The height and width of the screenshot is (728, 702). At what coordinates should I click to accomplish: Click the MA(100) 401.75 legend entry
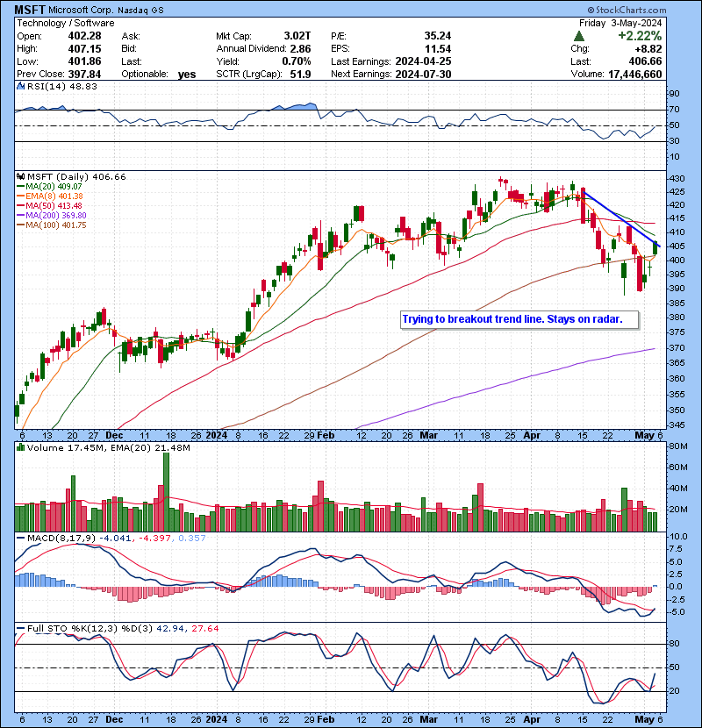click(51, 225)
